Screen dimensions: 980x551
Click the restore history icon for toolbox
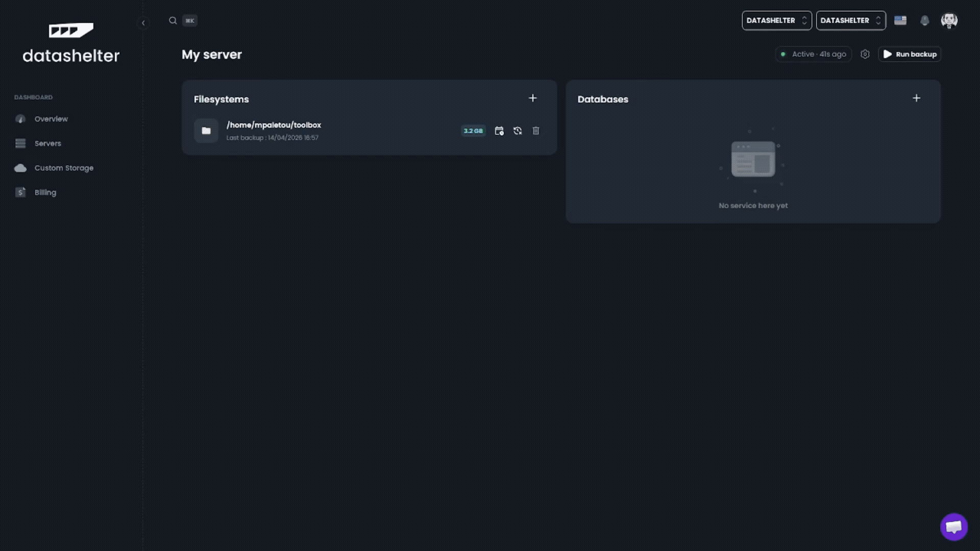coord(518,131)
